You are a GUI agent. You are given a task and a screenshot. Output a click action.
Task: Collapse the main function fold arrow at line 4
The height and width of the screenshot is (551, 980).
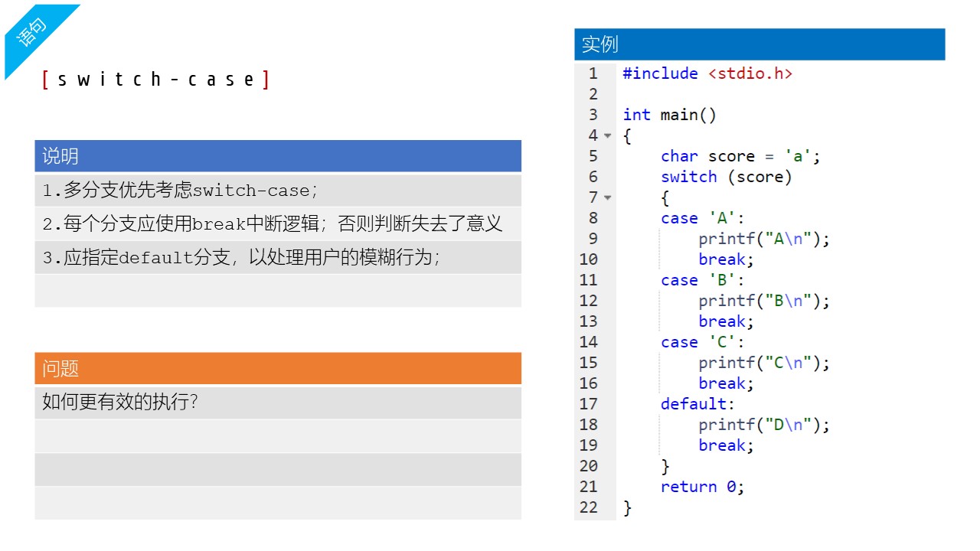click(608, 136)
